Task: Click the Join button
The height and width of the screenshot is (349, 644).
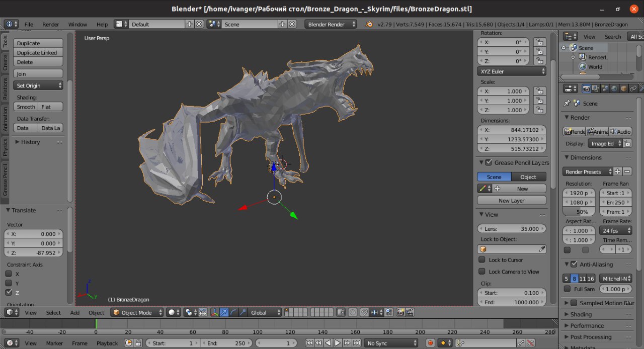Action: pyautogui.click(x=38, y=74)
